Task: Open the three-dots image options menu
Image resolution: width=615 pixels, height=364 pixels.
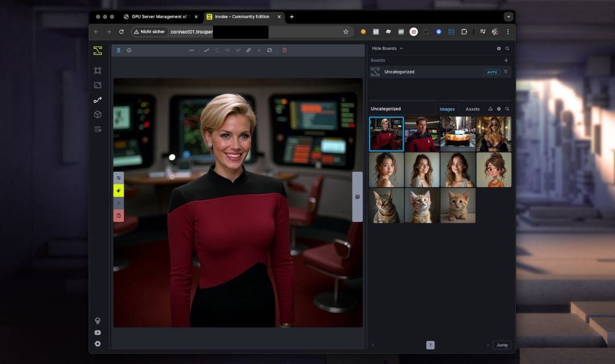Action: point(192,50)
